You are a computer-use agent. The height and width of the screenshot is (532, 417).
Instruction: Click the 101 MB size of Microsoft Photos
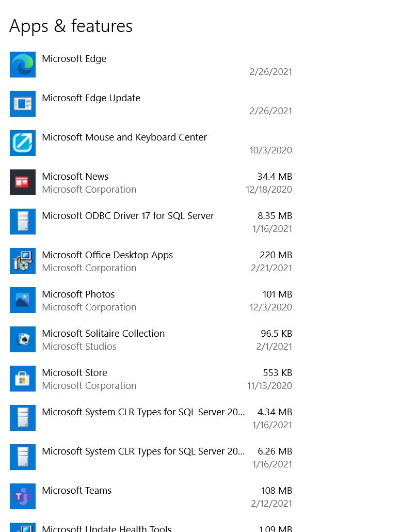pos(277,294)
